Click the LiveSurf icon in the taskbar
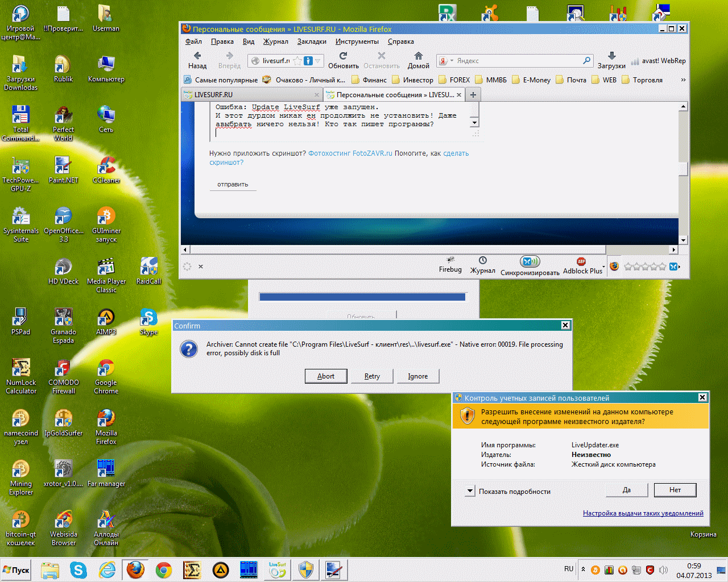Viewport: 728px width, 582px height. coord(278,570)
